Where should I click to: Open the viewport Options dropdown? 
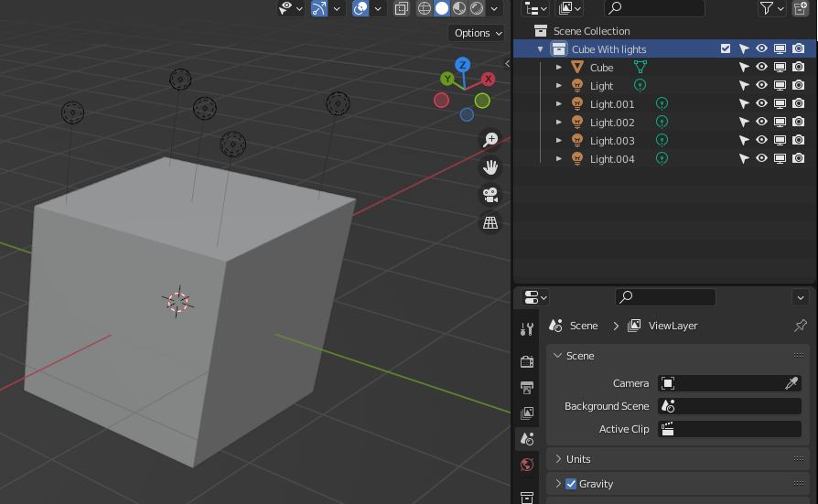click(x=478, y=33)
